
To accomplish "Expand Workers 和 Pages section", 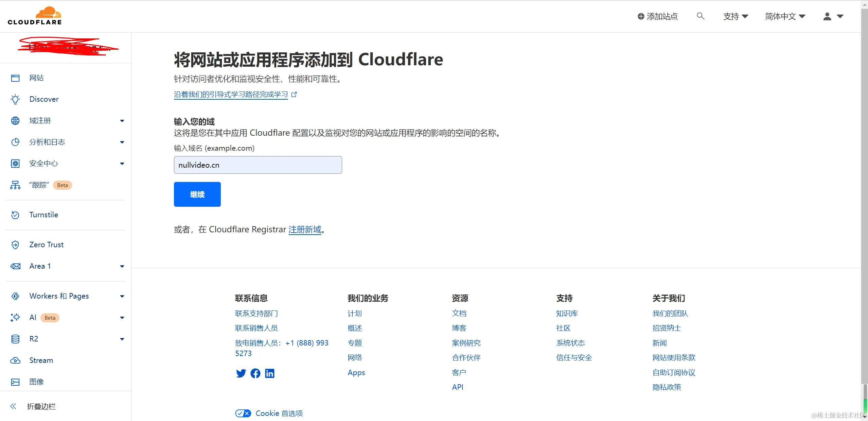I will pyautogui.click(x=122, y=296).
